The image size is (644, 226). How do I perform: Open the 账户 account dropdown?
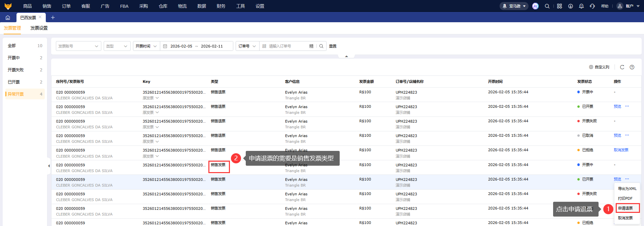point(632,6)
